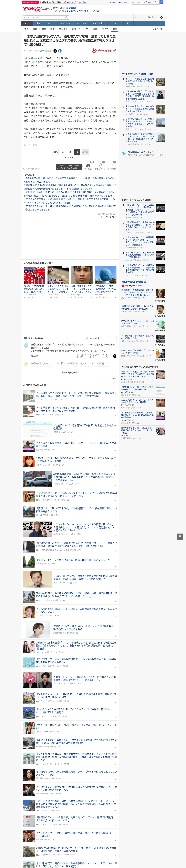Open マイページ link
Image resolution: width=186 pixels, height=868 pixels.
click(x=139, y=18)
